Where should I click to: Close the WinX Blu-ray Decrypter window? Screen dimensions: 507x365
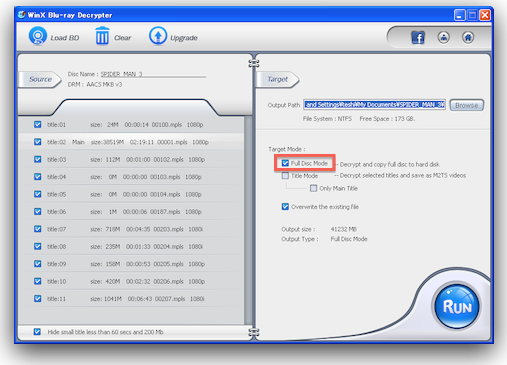485,15
